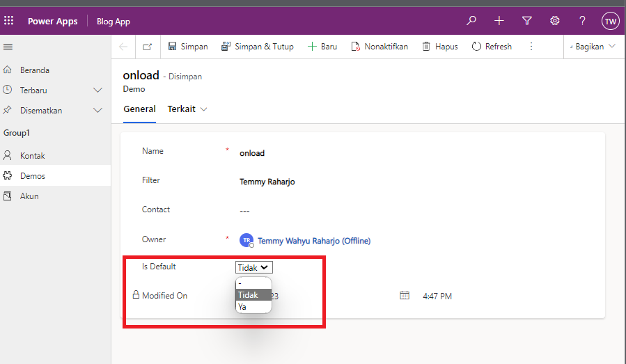Click the help question mark icon

[583, 21]
